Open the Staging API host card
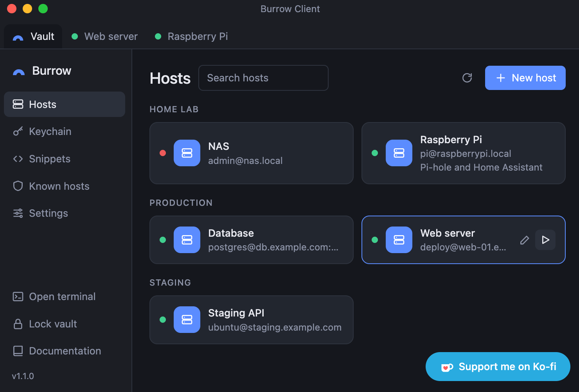 tap(252, 320)
